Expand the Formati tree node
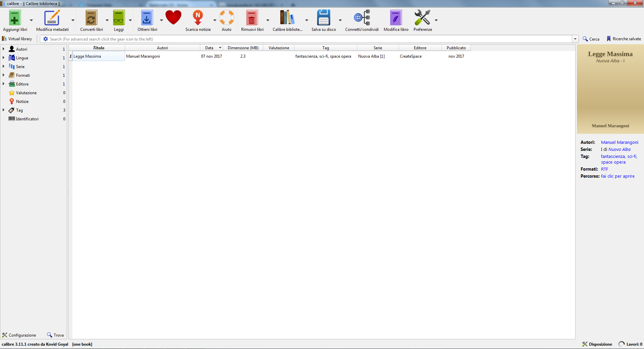644x349 pixels. (x=4, y=75)
